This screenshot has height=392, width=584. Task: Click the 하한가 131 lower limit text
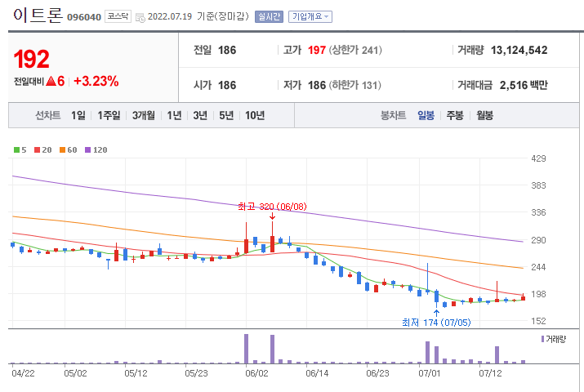(354, 85)
